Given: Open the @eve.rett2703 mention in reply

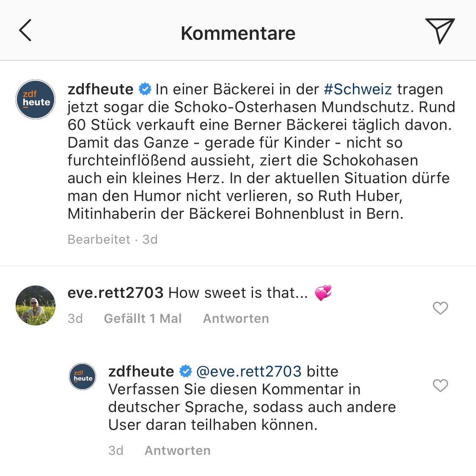Looking at the screenshot, I should [x=249, y=371].
